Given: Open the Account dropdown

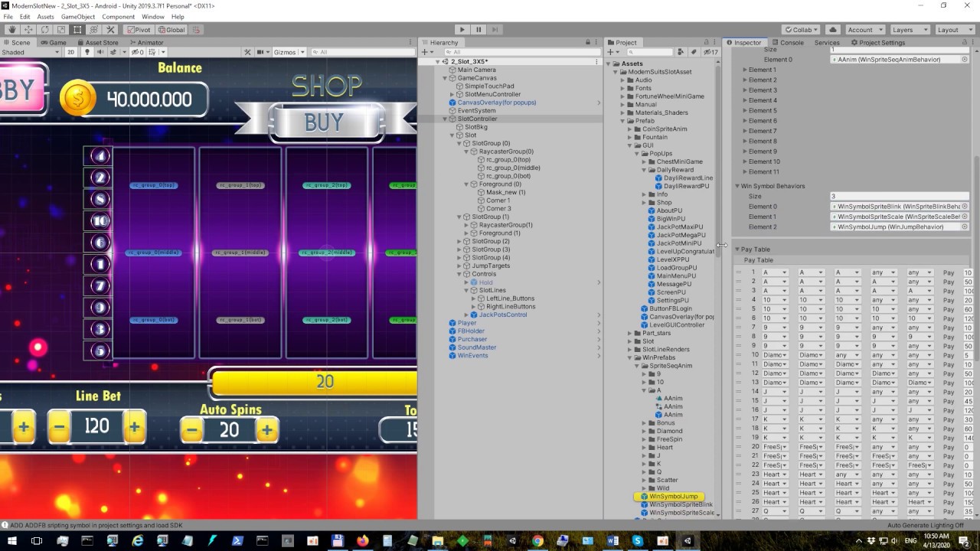Looking at the screenshot, I should point(864,30).
